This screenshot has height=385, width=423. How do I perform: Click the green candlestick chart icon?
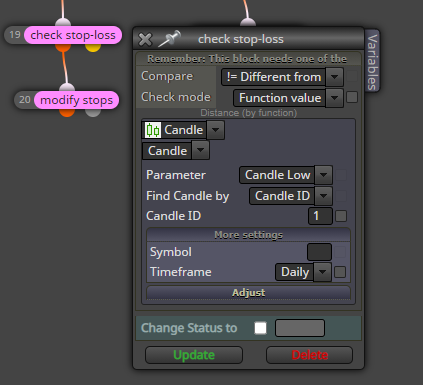[x=153, y=130]
